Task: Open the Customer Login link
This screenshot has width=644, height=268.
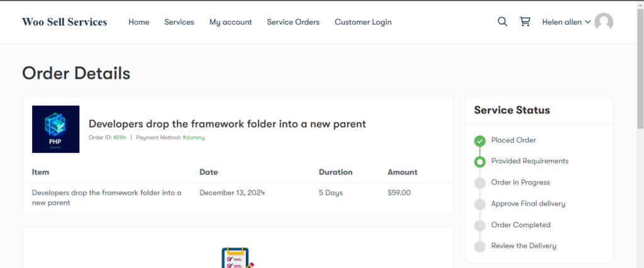Action: coord(363,22)
